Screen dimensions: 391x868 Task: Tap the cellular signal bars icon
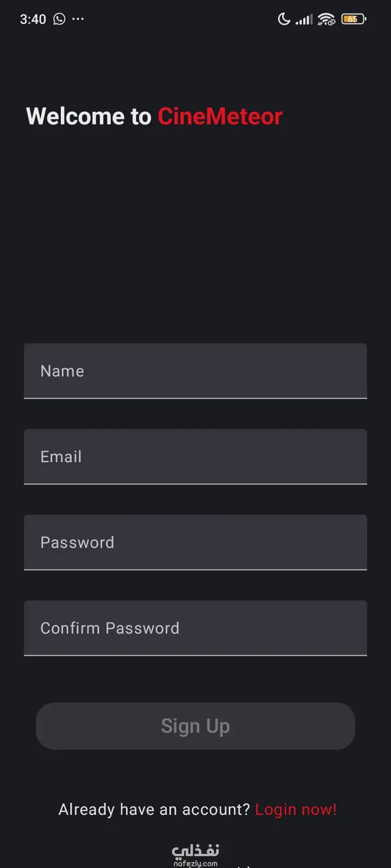[304, 20]
